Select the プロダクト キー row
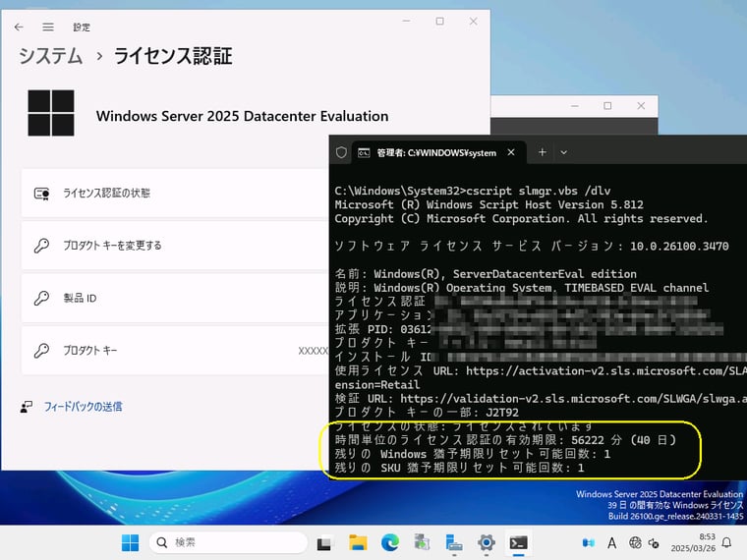747x560 pixels. [x=177, y=350]
